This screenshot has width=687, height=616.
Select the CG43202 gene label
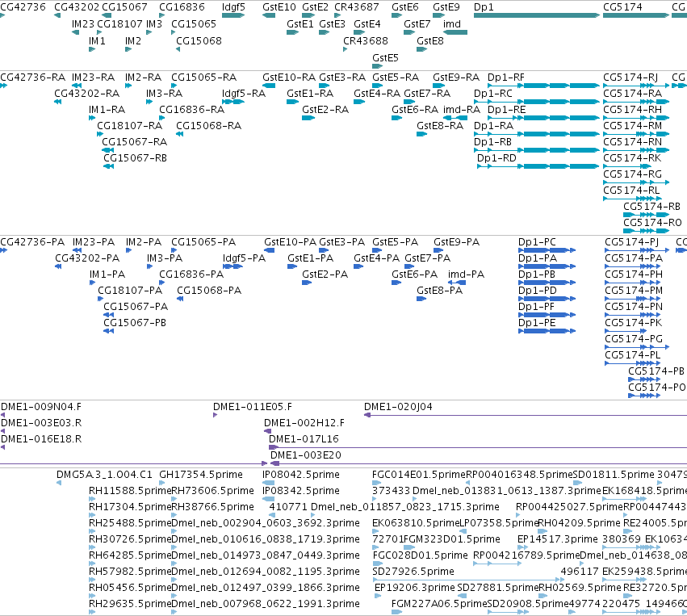[77, 7]
